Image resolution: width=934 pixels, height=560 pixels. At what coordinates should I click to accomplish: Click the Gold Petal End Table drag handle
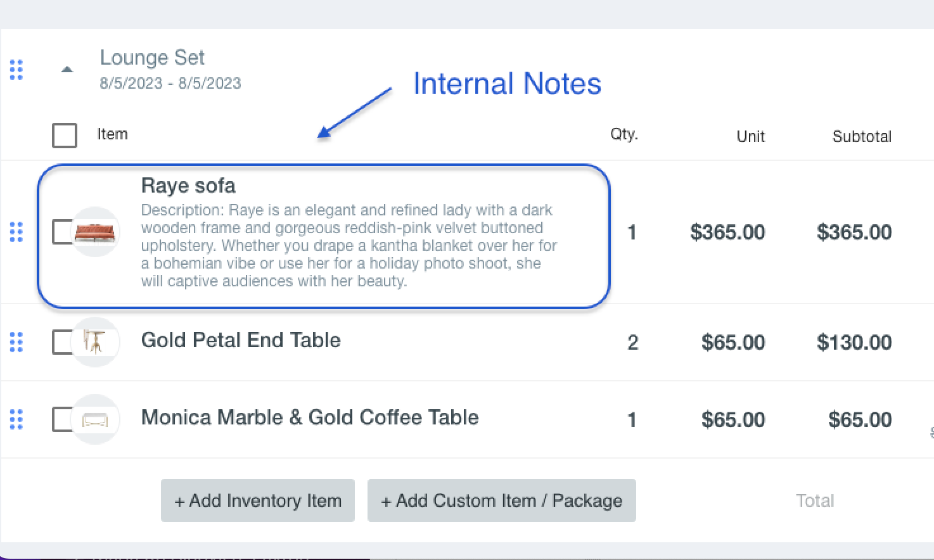(x=16, y=342)
